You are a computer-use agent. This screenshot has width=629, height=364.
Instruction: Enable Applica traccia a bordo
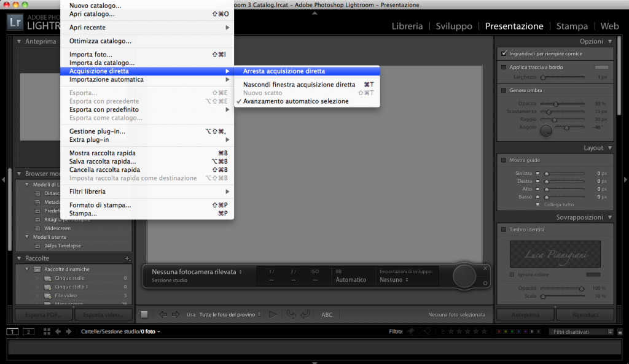click(x=504, y=68)
